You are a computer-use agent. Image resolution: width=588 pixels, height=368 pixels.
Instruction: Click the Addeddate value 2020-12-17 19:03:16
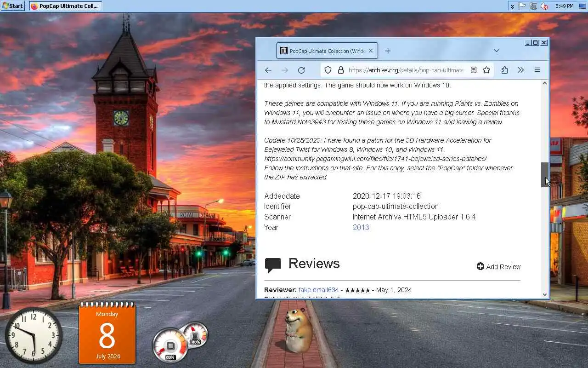[387, 196]
